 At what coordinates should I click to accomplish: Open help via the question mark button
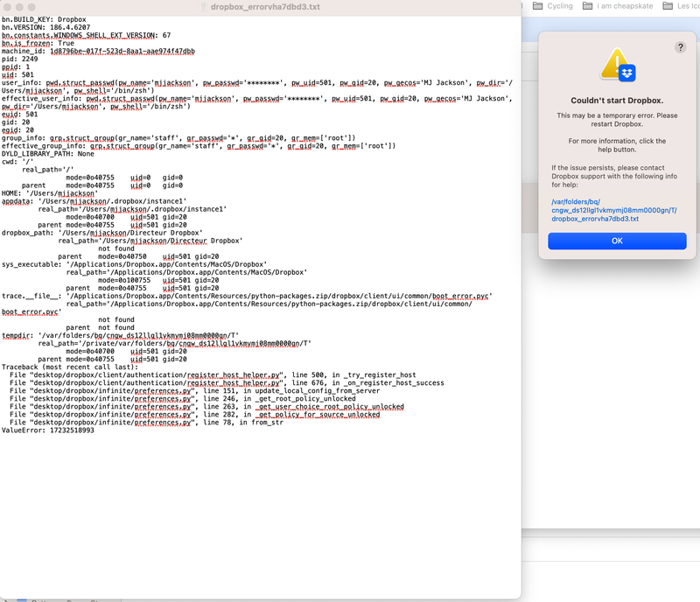[681, 47]
